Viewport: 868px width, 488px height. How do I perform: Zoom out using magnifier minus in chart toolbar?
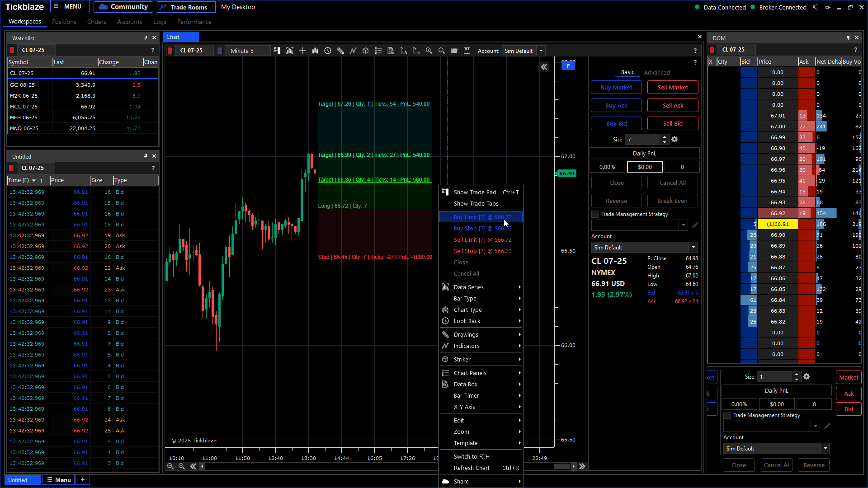point(442,51)
